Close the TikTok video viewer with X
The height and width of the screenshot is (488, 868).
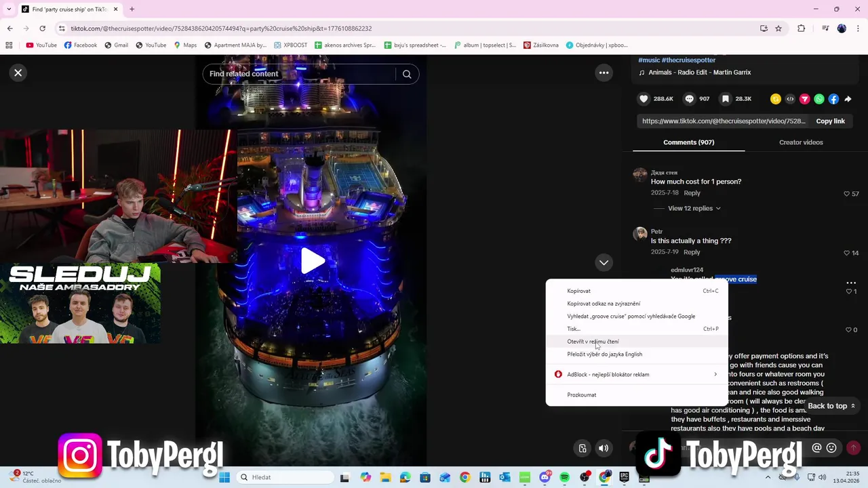[18, 73]
